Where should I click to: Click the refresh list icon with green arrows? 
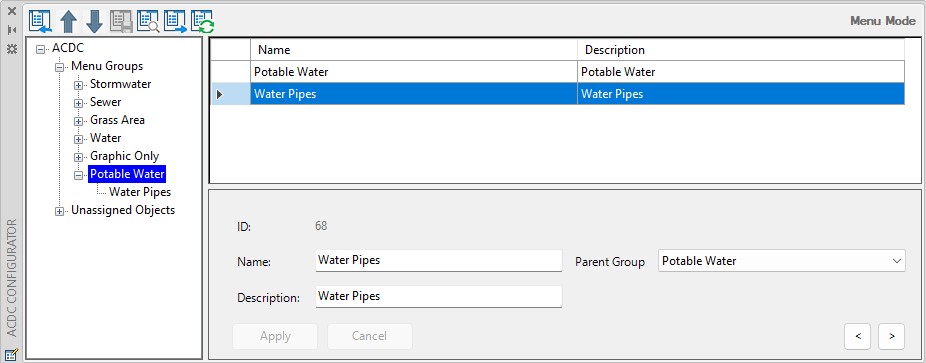203,22
